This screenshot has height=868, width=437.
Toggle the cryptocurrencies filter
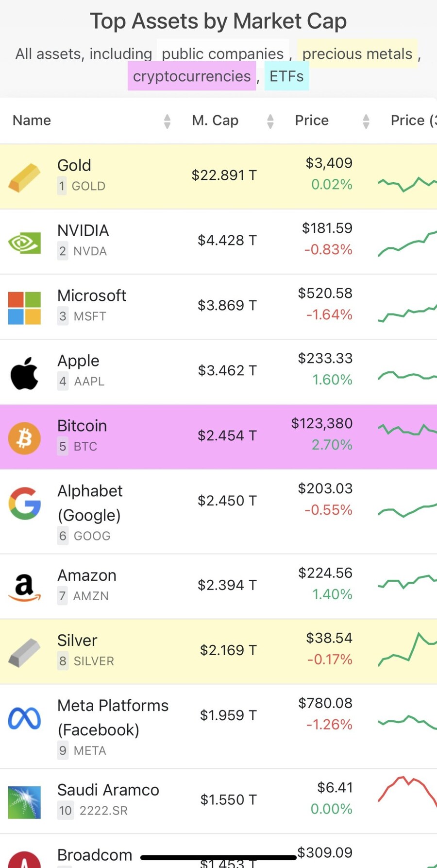coord(192,76)
